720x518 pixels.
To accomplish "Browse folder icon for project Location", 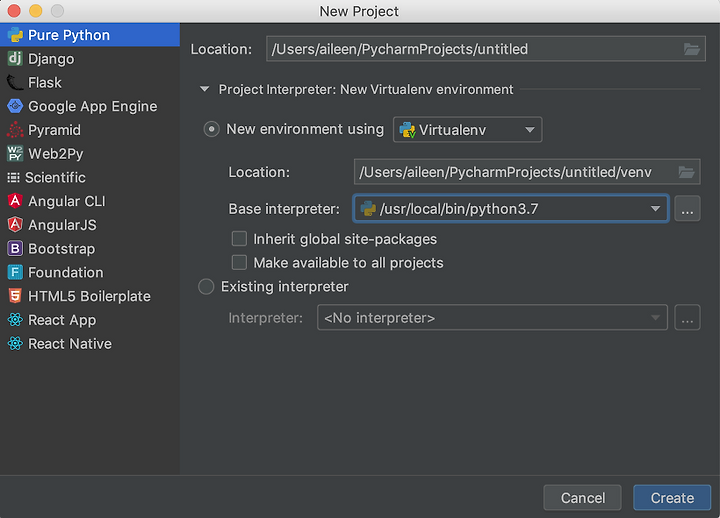I will pyautogui.click(x=691, y=49).
